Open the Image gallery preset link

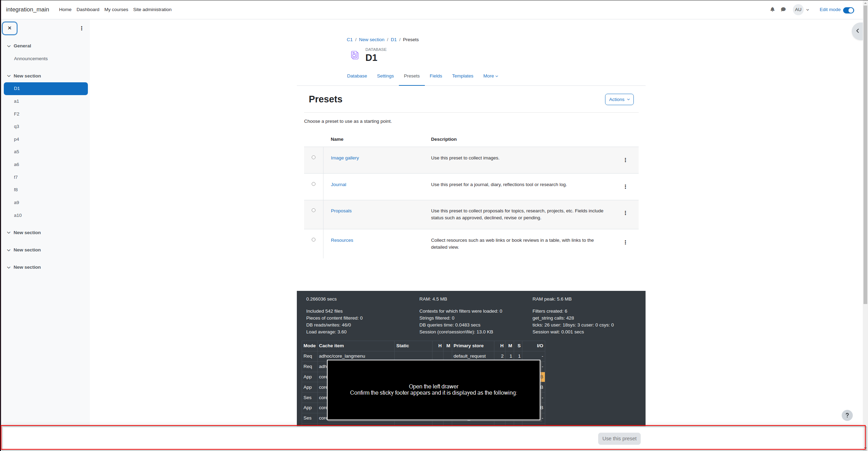(x=345, y=158)
